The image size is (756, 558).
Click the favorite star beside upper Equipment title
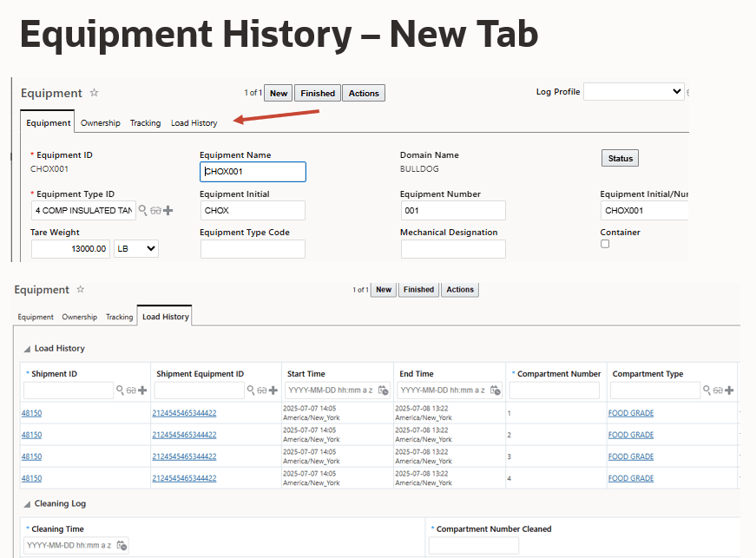[94, 93]
